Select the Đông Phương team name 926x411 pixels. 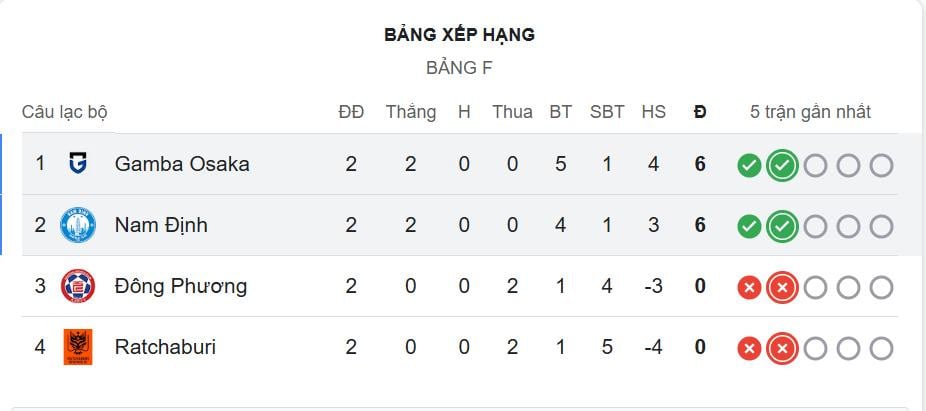point(181,286)
